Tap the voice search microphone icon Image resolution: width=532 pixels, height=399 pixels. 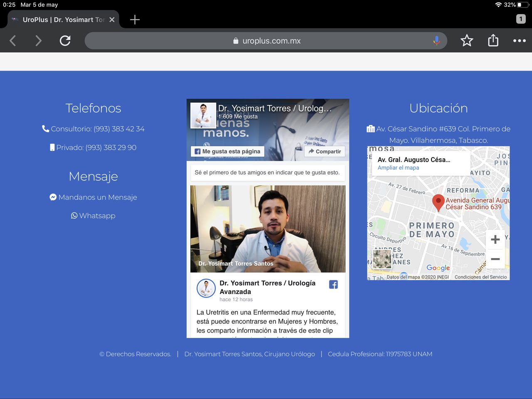click(x=436, y=41)
